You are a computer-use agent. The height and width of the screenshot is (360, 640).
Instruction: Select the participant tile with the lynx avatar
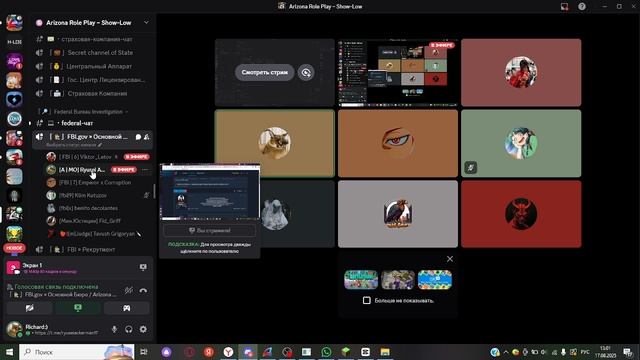[275, 143]
